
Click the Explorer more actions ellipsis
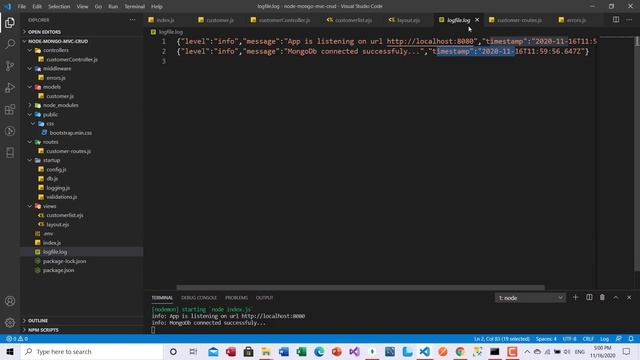pyautogui.click(x=132, y=20)
